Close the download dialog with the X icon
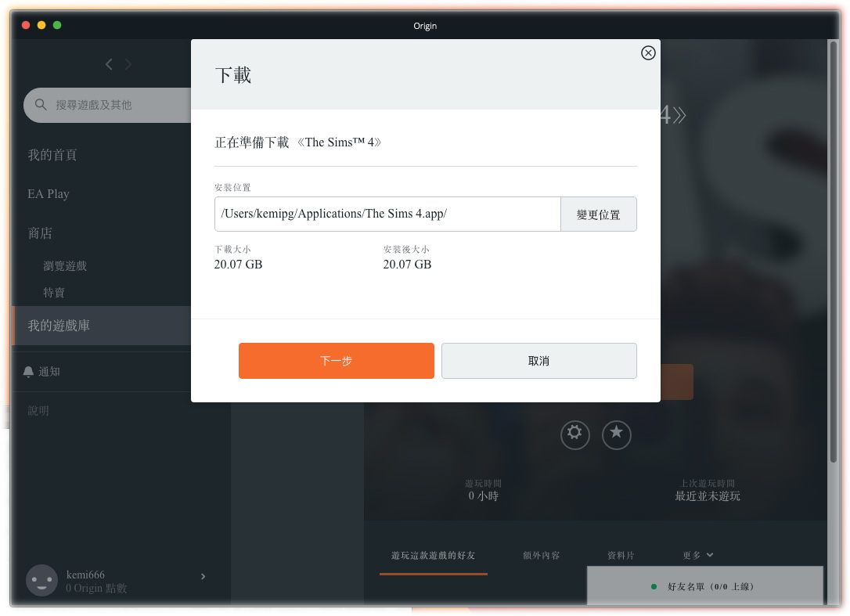 click(x=648, y=52)
